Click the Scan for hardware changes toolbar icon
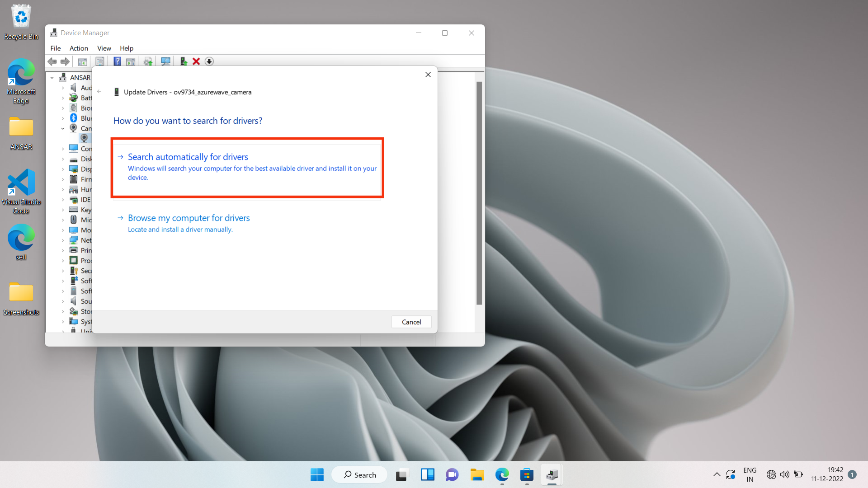This screenshot has width=868, height=488. click(x=165, y=61)
